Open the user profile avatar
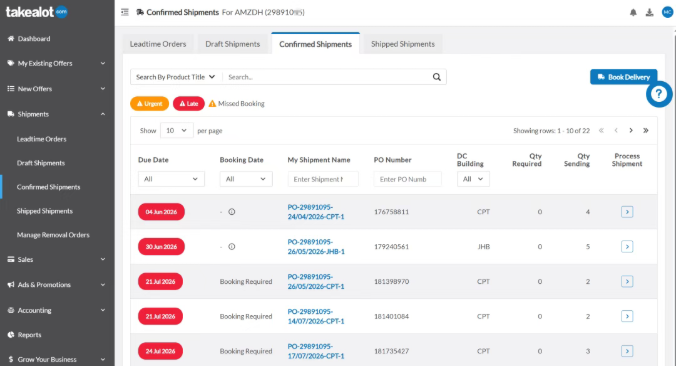The width and height of the screenshot is (679, 368). pyautogui.click(x=667, y=12)
